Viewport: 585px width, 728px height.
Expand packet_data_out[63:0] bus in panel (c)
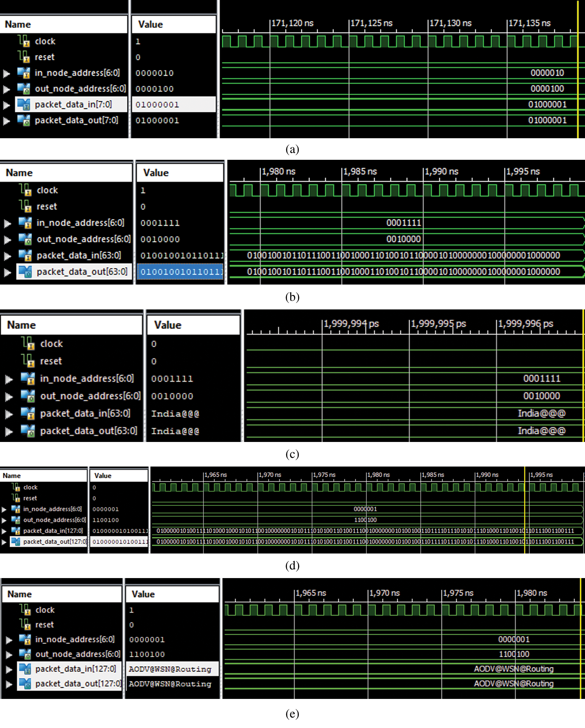coord(9,431)
